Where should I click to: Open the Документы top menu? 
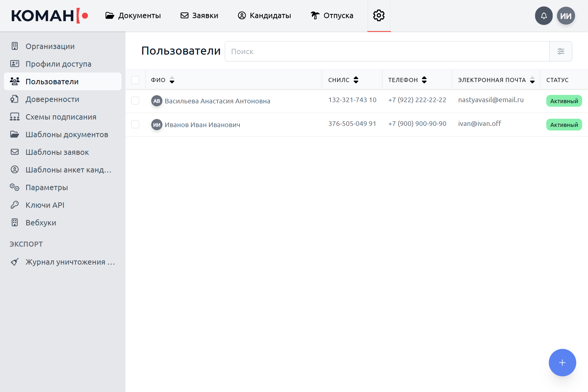133,15
